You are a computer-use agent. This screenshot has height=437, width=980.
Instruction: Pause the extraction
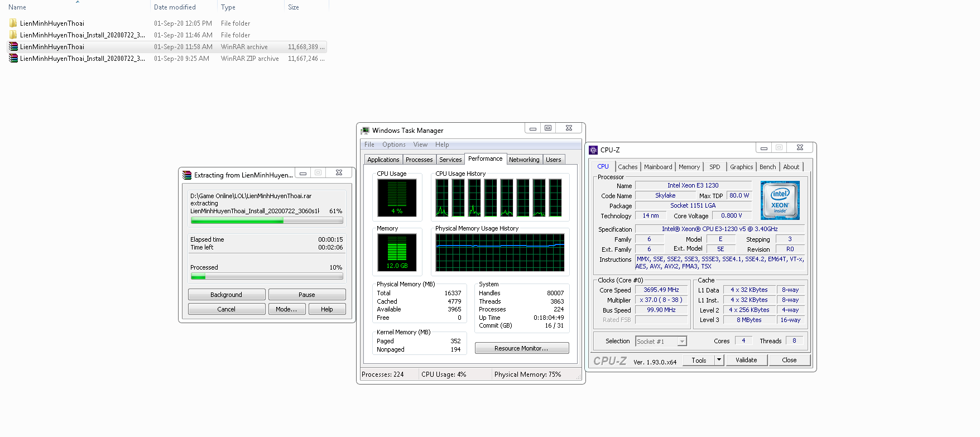click(307, 295)
